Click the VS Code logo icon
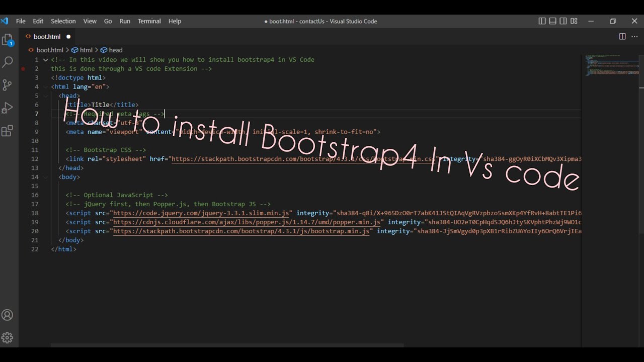644x362 pixels. click(5, 21)
